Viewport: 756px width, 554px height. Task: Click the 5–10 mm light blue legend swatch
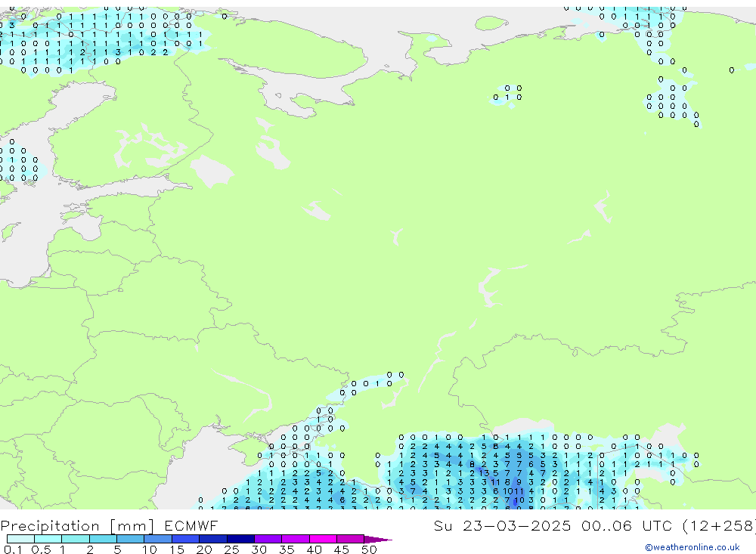(x=130, y=539)
